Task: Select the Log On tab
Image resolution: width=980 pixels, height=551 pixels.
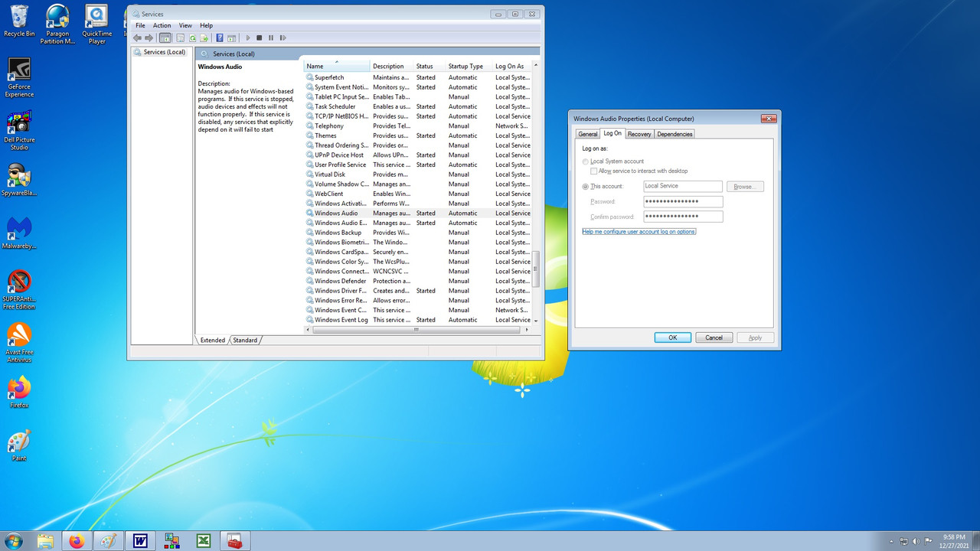Action: (x=612, y=133)
